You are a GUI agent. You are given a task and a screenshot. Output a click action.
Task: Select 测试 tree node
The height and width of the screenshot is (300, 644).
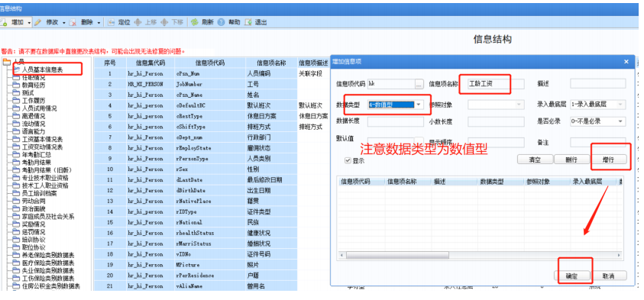click(x=28, y=93)
